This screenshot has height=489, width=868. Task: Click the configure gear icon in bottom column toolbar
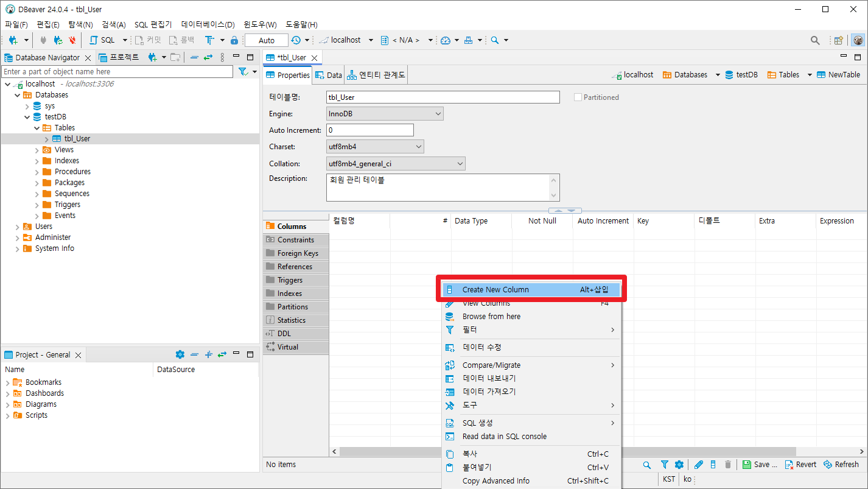(679, 465)
